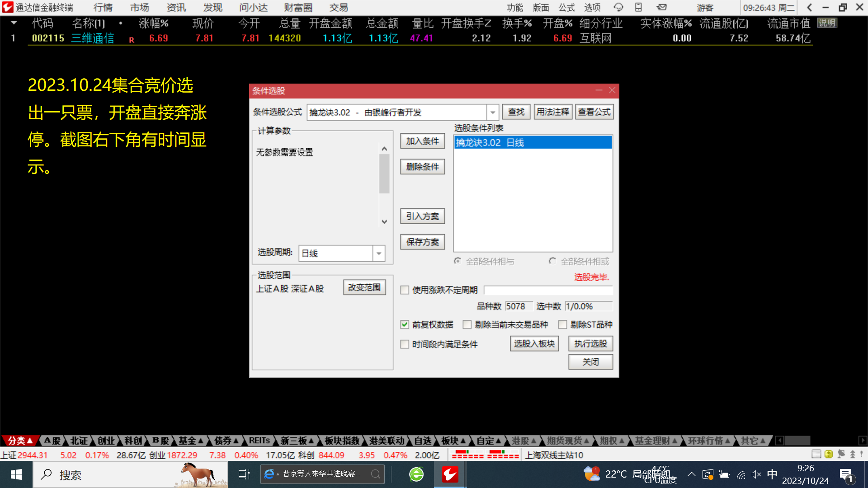Open the envelope message icon
The height and width of the screenshot is (488, 868).
pyautogui.click(x=662, y=7)
